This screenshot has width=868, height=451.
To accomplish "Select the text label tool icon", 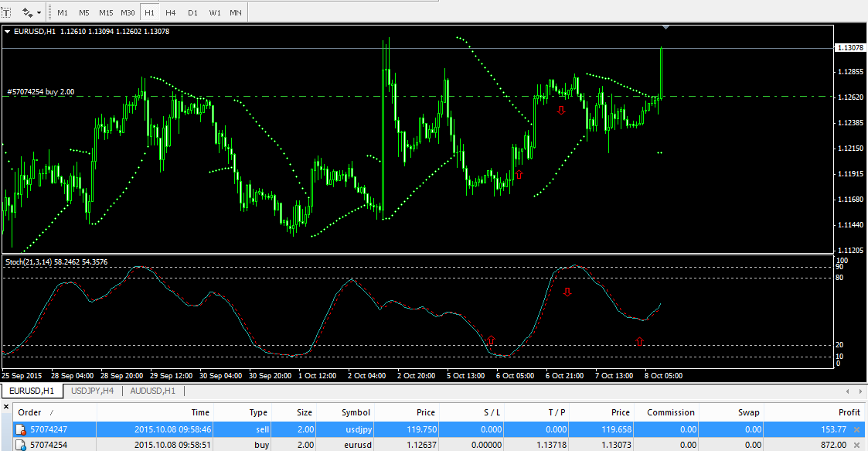I will coord(6,12).
